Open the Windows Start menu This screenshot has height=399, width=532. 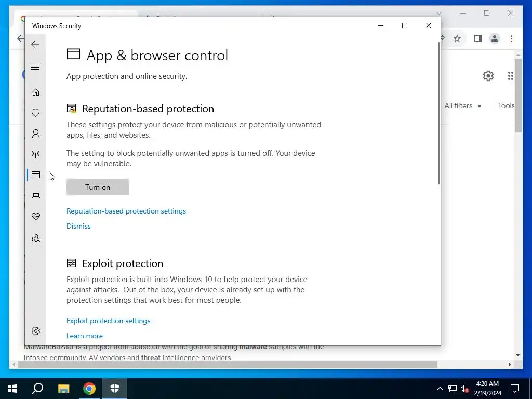pyautogui.click(x=12, y=389)
